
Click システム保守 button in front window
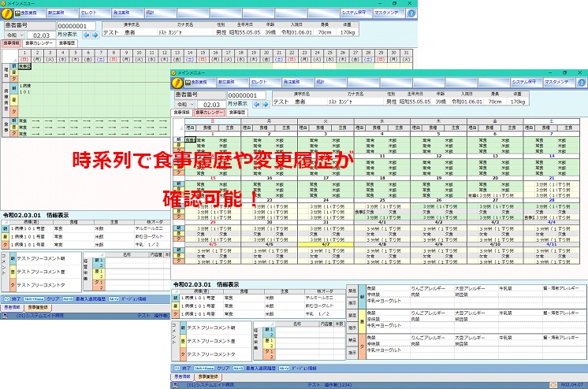click(527, 82)
